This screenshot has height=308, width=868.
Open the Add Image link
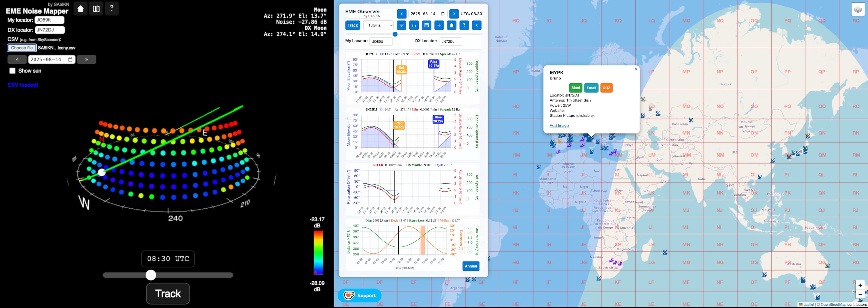coord(559,126)
